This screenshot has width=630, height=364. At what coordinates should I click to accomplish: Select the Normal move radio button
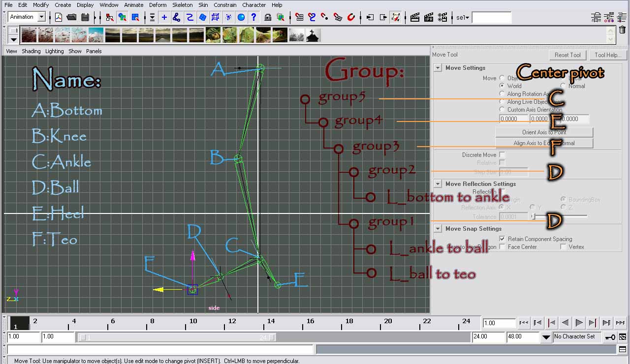coord(564,86)
